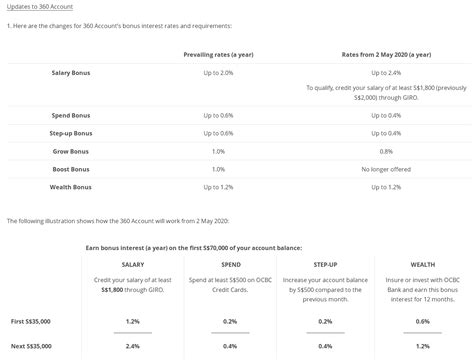474x360 pixels.
Task: Click the STEP-UP column heading in illustration
Action: (x=325, y=265)
